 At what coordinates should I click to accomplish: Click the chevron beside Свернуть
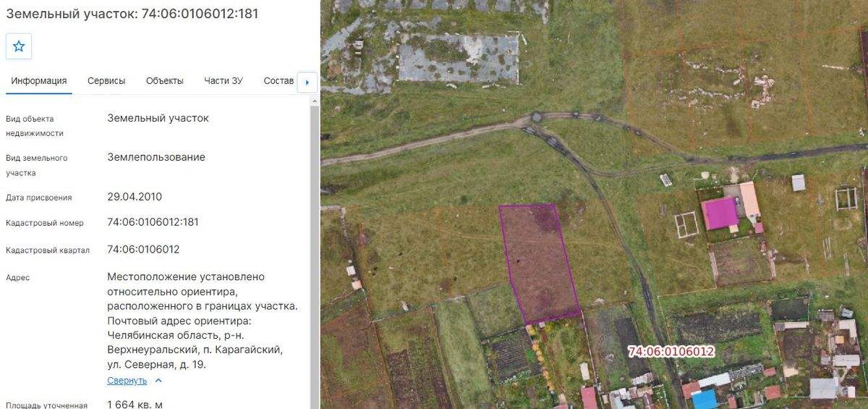click(158, 381)
